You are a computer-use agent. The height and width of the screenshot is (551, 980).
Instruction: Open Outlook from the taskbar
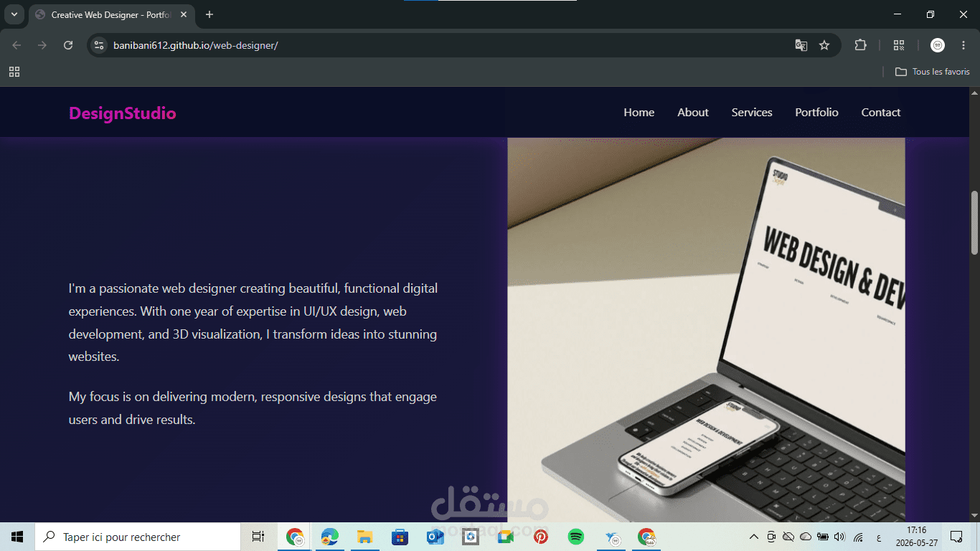(x=435, y=537)
